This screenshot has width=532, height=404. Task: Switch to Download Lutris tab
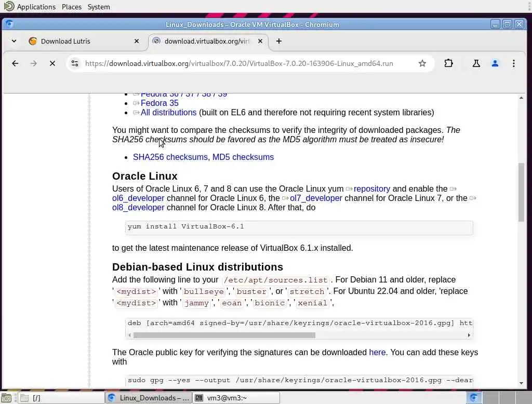point(83,41)
